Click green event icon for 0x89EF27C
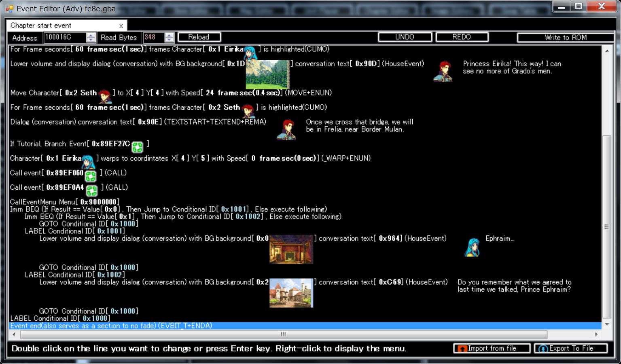Viewport: 621px width, 364px height. tap(138, 147)
